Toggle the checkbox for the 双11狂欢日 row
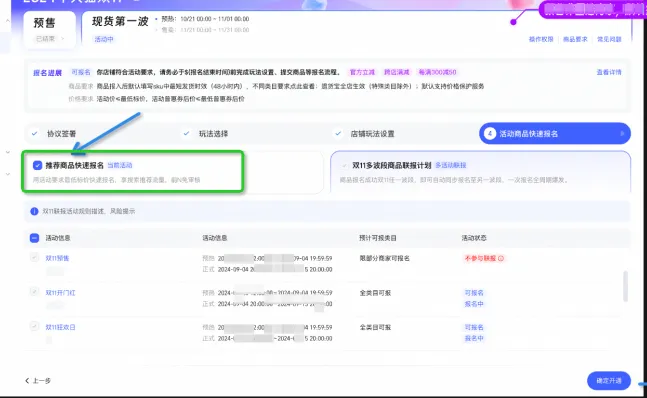 pos(35,326)
